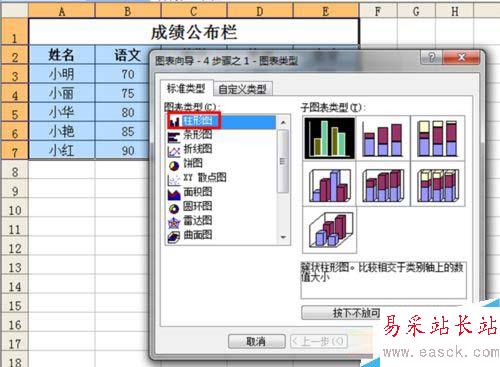500x367 pixels.
Task: Select the 柱形图 column chart type
Action: pos(221,121)
